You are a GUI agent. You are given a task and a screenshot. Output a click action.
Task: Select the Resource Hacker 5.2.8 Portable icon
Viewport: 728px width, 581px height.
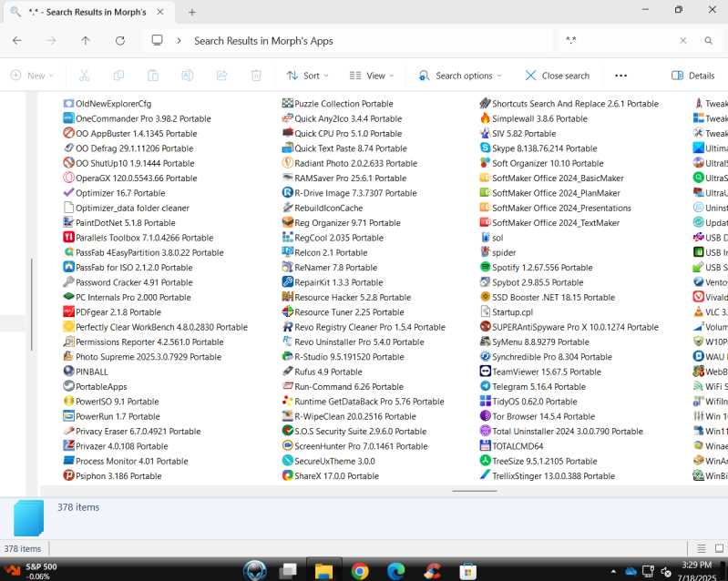(x=288, y=297)
